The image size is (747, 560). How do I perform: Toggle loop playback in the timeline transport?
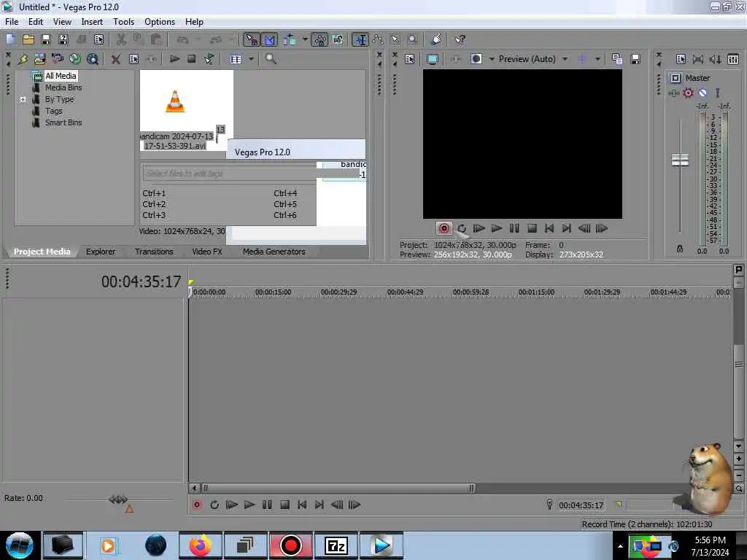point(214,505)
